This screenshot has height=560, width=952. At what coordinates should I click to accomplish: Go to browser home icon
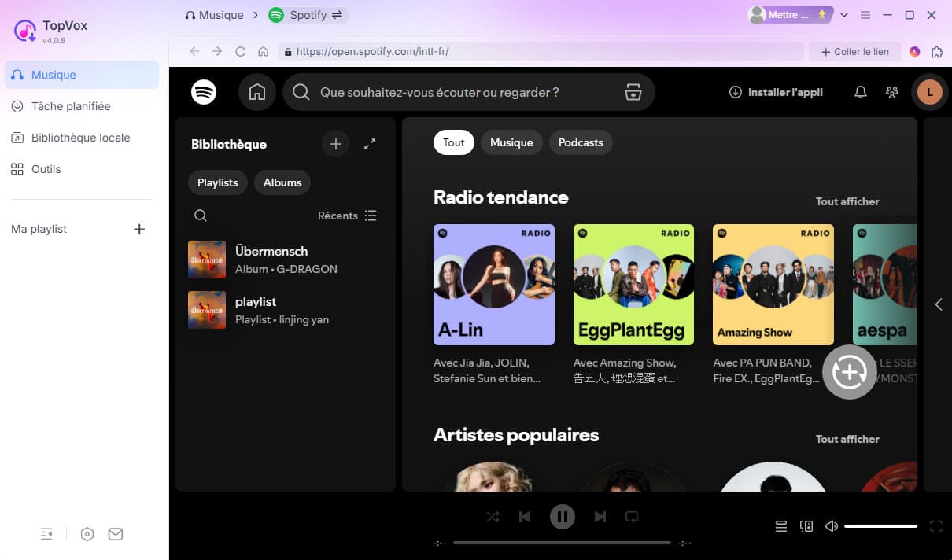click(x=264, y=52)
